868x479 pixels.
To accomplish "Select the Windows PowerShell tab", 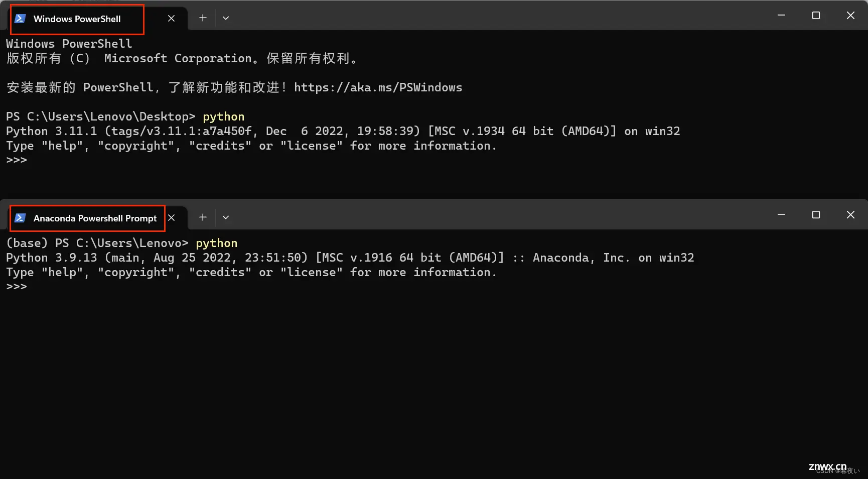I will pos(98,19).
